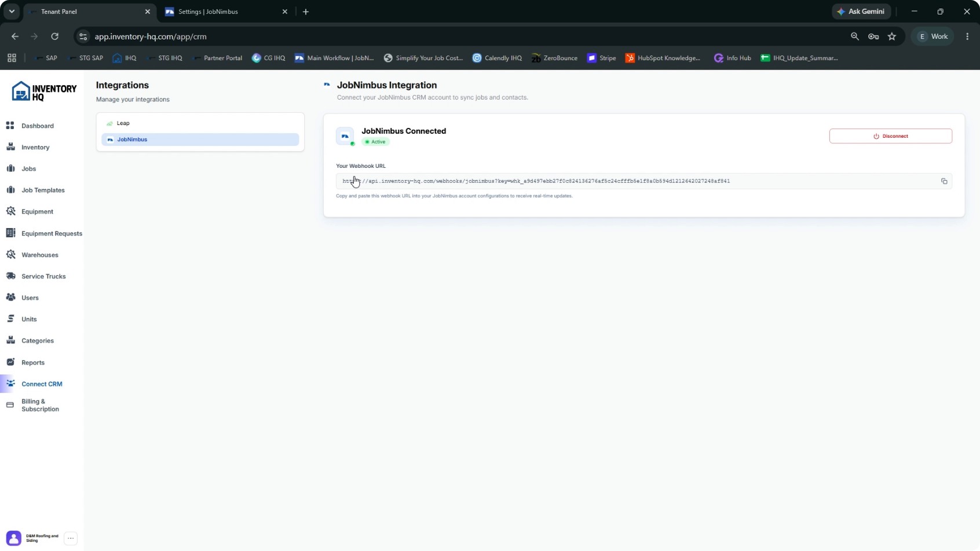The width and height of the screenshot is (980, 551).
Task: Open the CG IHQ bookmark
Action: coord(269,58)
